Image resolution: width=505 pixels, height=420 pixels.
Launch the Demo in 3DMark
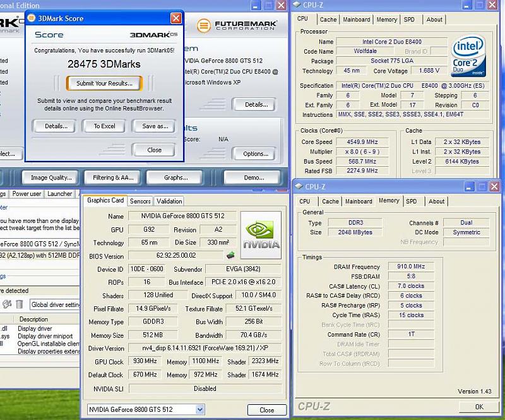tap(254, 177)
